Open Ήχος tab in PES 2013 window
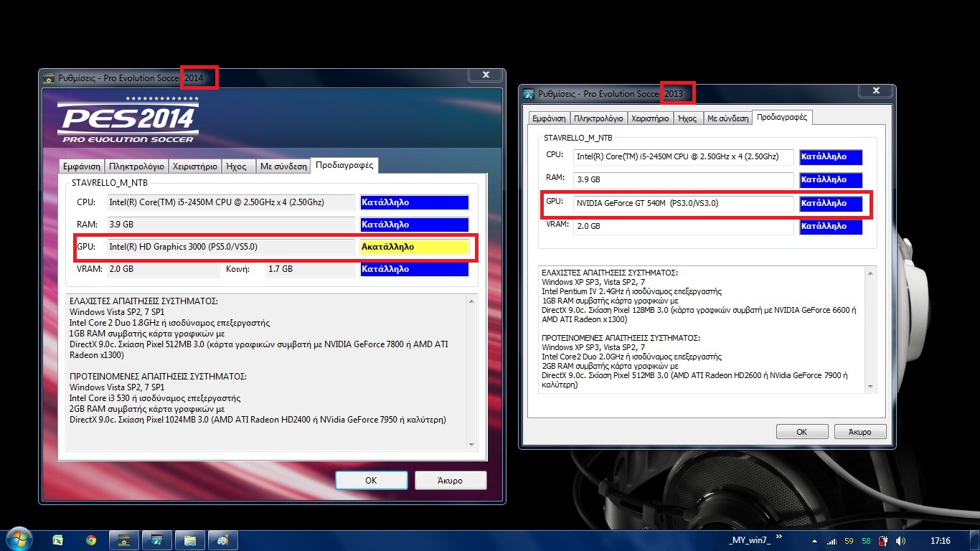The image size is (980, 551). tap(687, 118)
